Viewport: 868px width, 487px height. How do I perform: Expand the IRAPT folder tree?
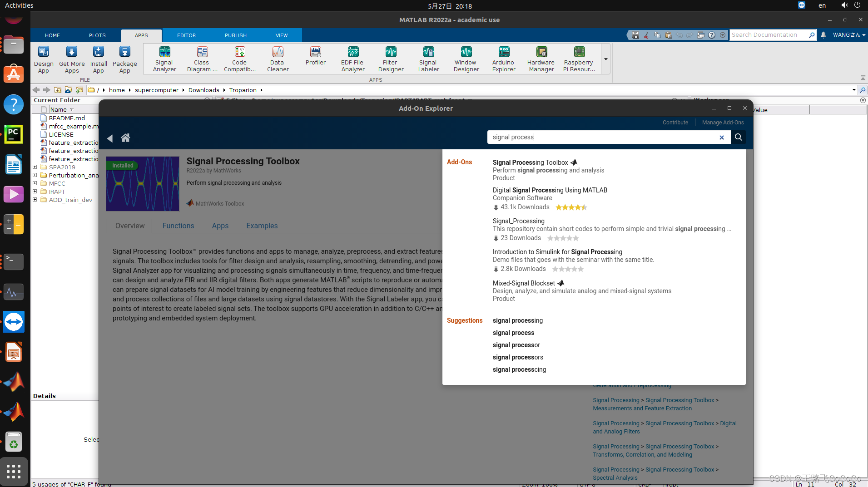[35, 192]
